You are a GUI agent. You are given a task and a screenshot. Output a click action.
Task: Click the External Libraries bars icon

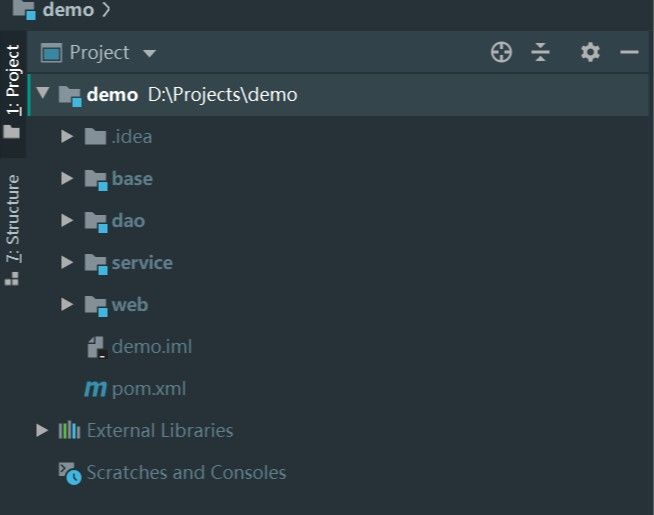69,430
